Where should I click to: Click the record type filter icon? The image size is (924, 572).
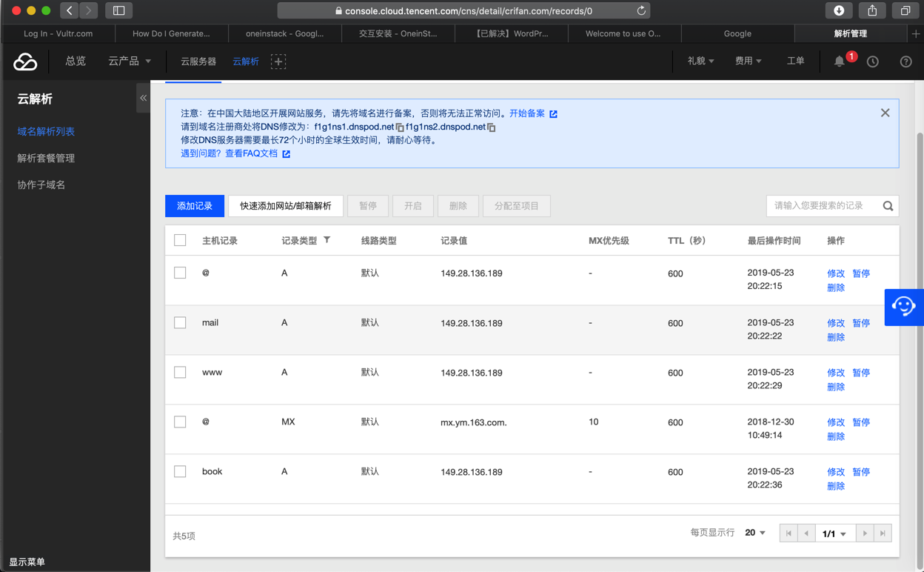coord(327,240)
